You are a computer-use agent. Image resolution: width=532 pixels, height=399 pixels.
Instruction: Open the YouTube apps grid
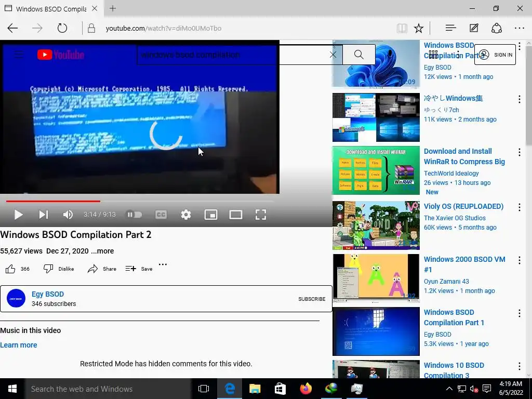coord(433,55)
